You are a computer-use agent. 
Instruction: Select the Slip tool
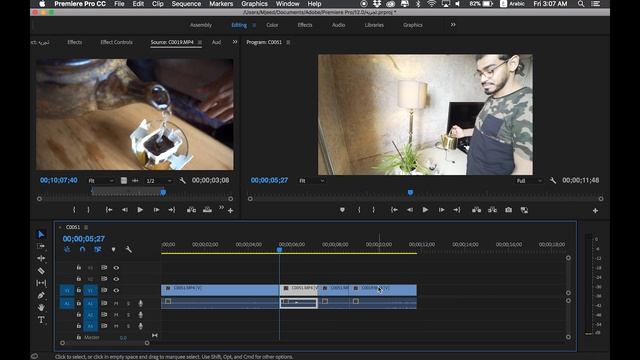pyautogui.click(x=41, y=283)
